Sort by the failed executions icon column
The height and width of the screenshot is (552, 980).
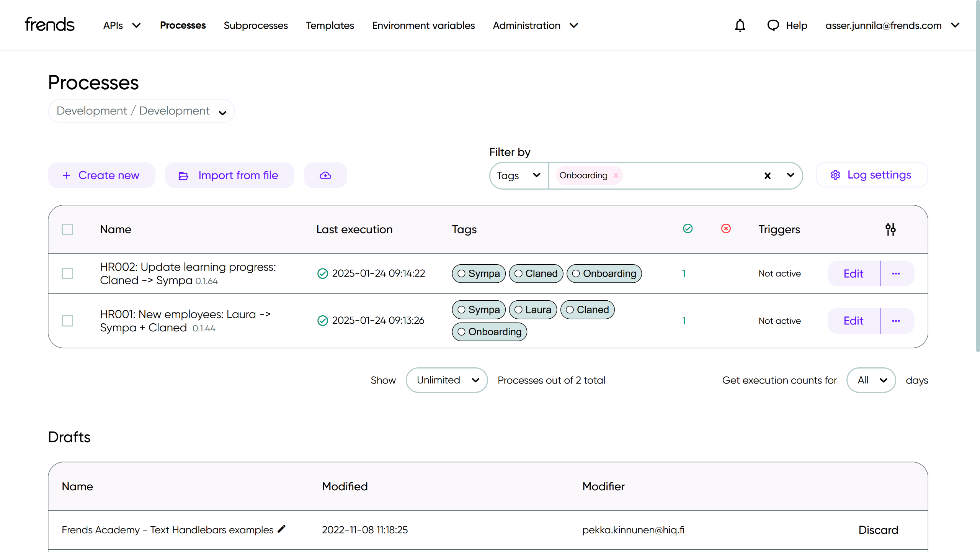click(726, 229)
